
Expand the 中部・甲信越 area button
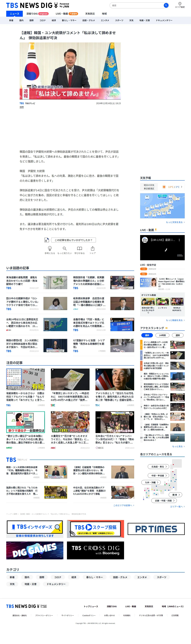coord(159,476)
